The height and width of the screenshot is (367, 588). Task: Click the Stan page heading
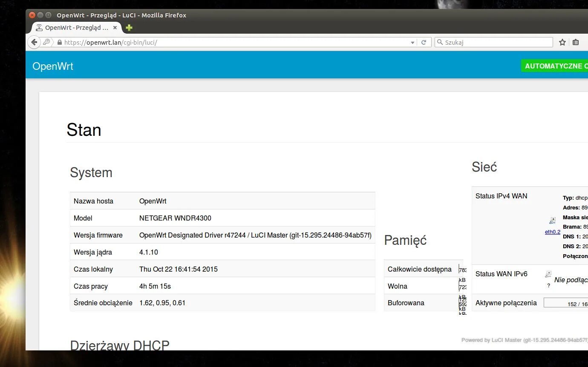tap(84, 130)
